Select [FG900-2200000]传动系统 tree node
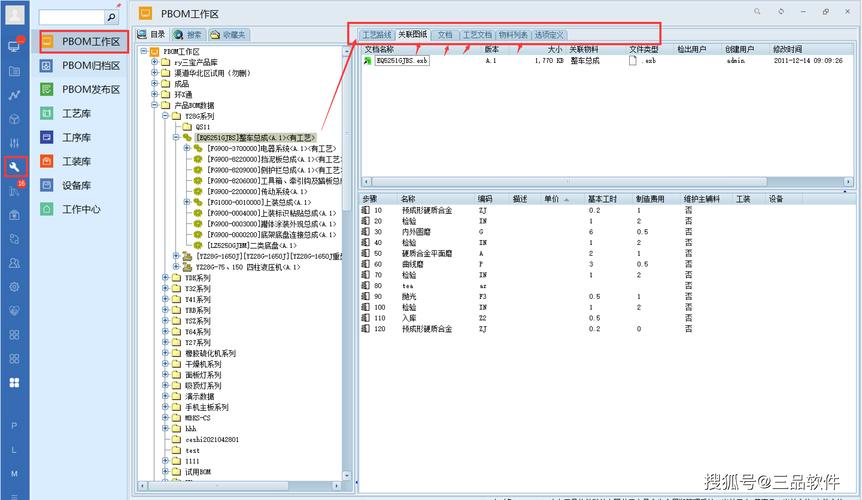Screen dimensions: 862x500 257,192
